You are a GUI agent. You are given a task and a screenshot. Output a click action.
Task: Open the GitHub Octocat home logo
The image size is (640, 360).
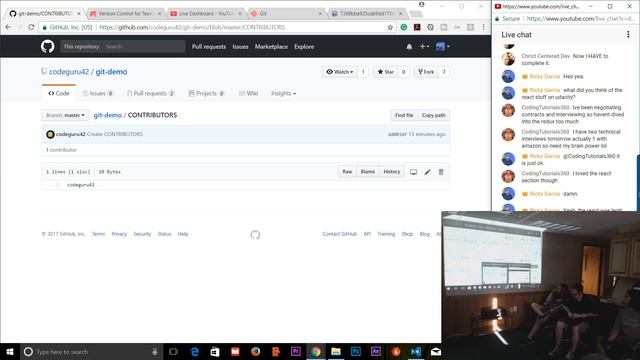pos(47,47)
